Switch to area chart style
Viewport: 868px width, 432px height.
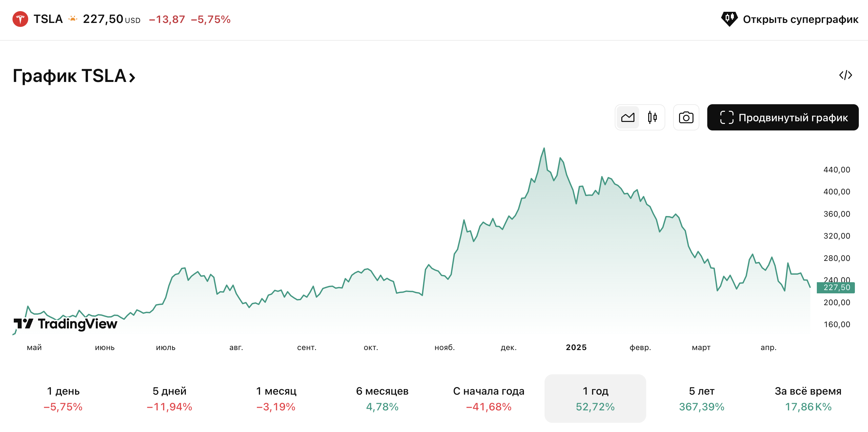[628, 118]
